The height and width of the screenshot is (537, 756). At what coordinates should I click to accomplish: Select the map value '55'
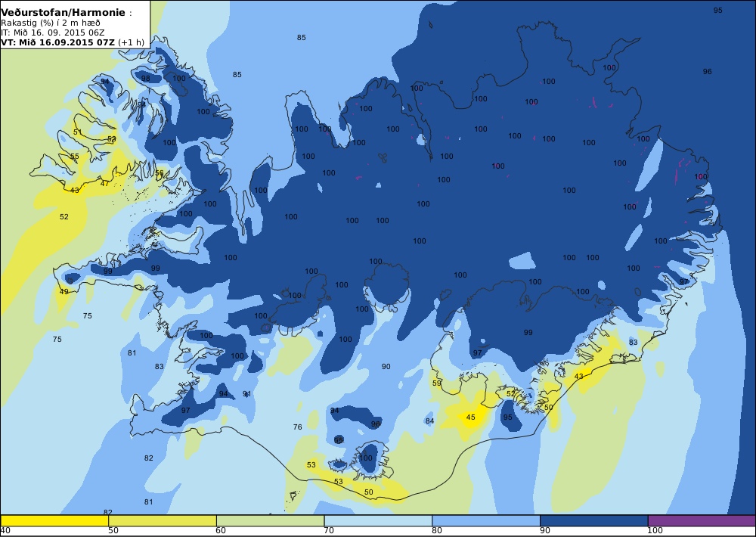pos(75,157)
